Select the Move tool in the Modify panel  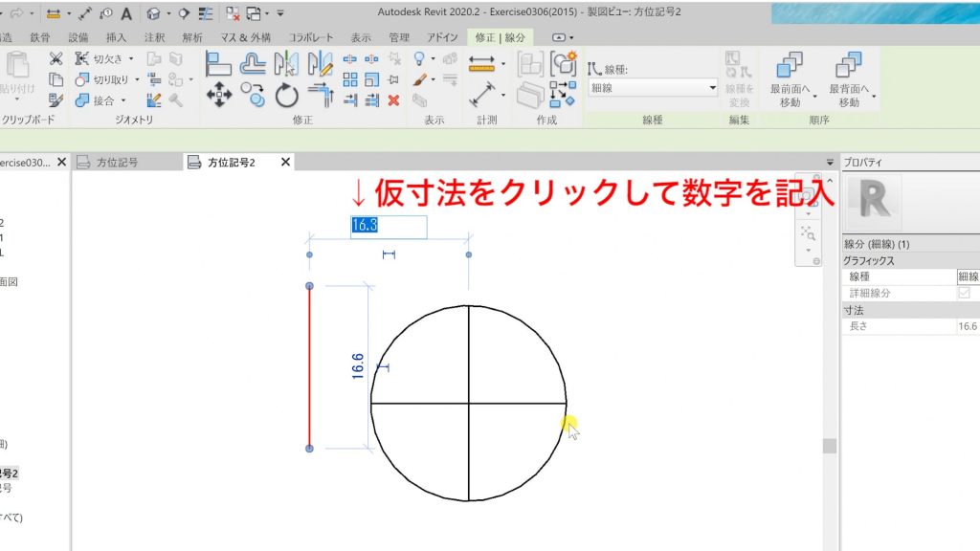pyautogui.click(x=219, y=94)
